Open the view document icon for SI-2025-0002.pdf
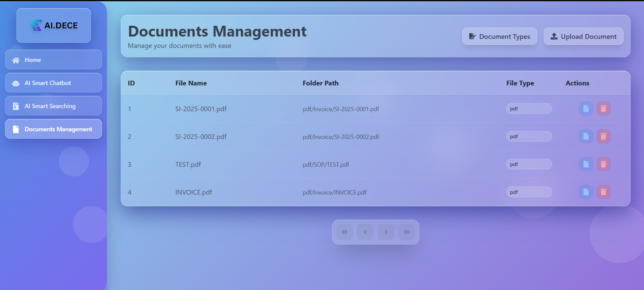 tap(586, 136)
